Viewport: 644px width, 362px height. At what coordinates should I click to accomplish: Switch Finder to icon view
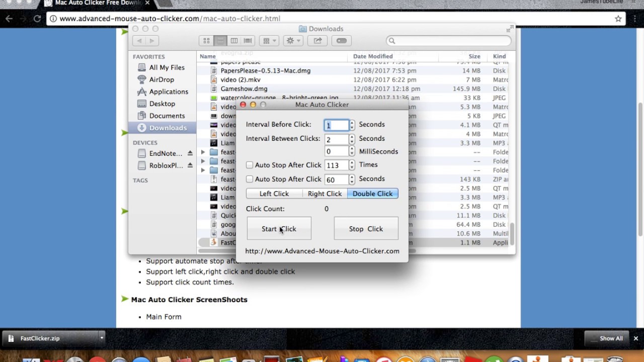pyautogui.click(x=206, y=41)
